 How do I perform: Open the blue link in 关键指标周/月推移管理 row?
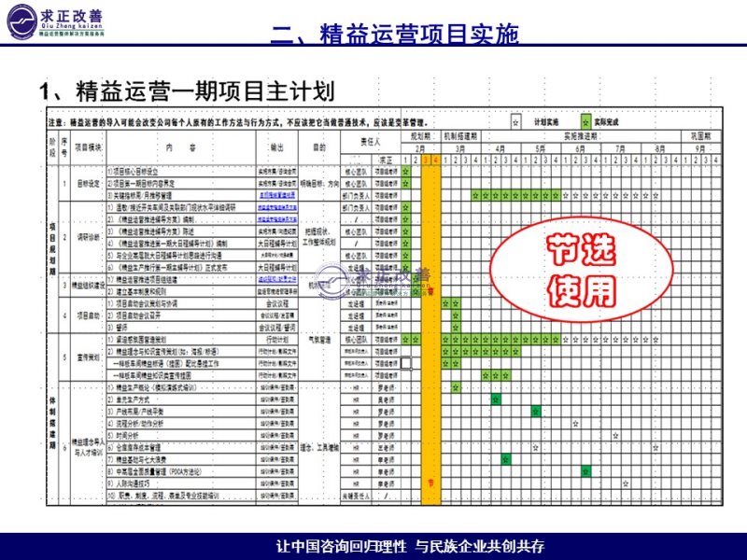coord(276,195)
